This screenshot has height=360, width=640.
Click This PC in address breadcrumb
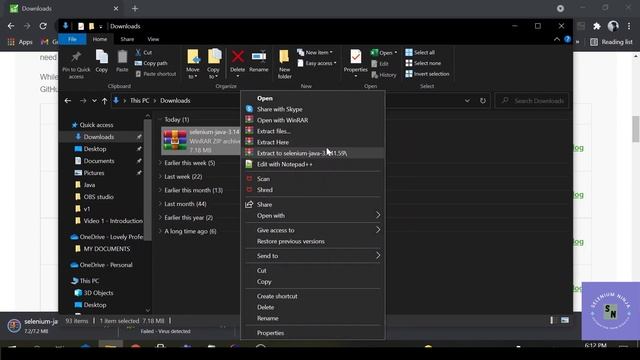140,100
